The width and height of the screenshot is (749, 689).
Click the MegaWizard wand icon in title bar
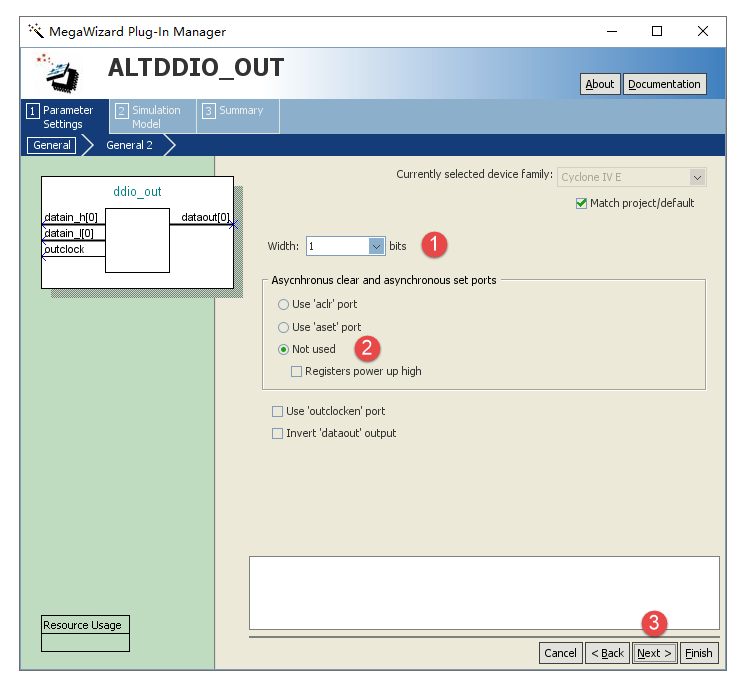(36, 31)
